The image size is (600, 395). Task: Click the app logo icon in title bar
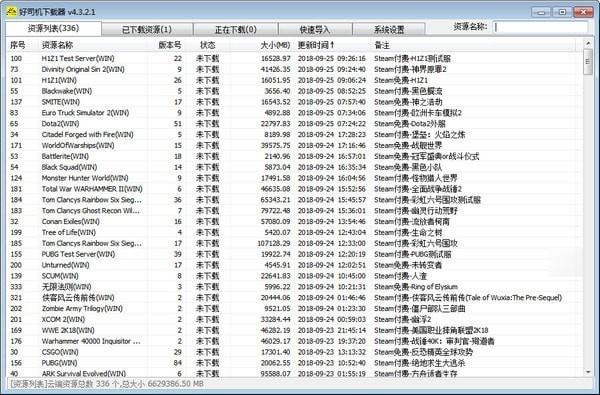pos(11,11)
